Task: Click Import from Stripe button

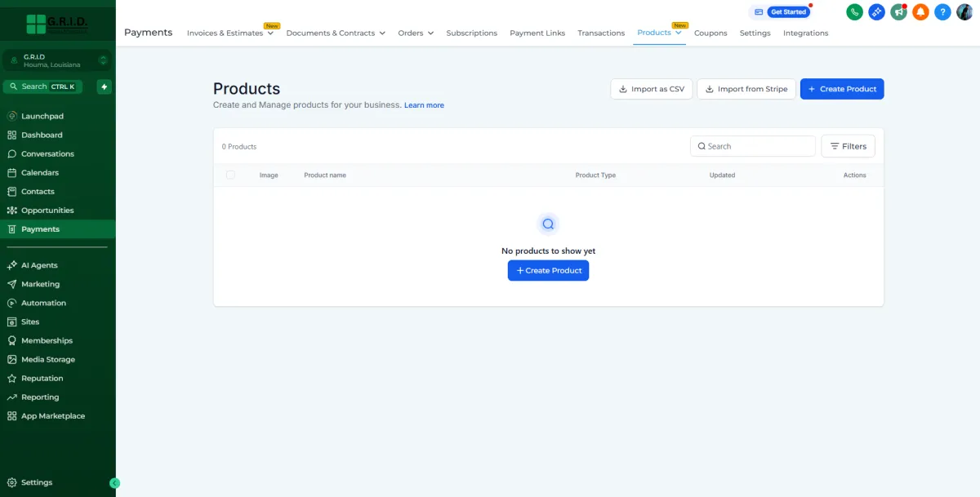Action: point(746,89)
